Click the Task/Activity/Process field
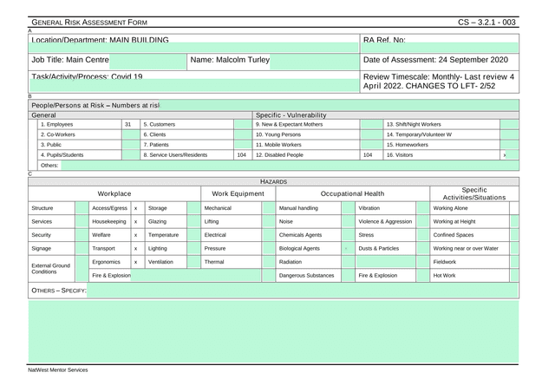 tap(194, 85)
